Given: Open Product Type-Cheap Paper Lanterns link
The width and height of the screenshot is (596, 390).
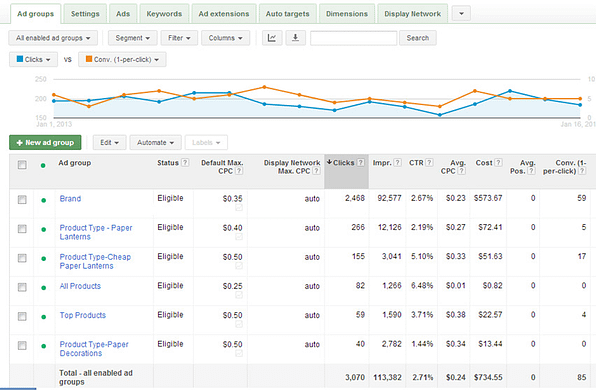Looking at the screenshot, I should 95,262.
